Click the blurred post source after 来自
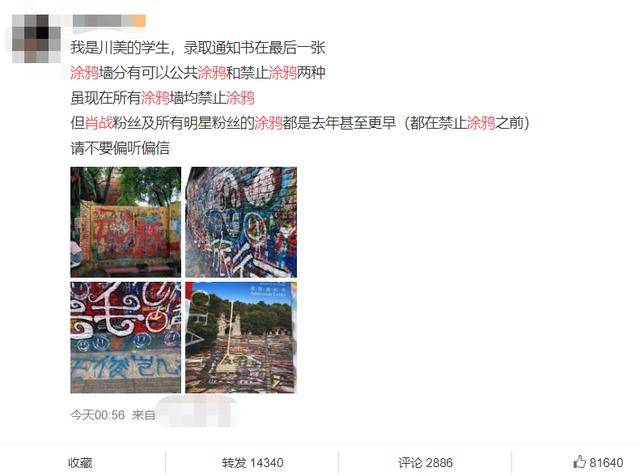640x476 pixels. (x=198, y=413)
